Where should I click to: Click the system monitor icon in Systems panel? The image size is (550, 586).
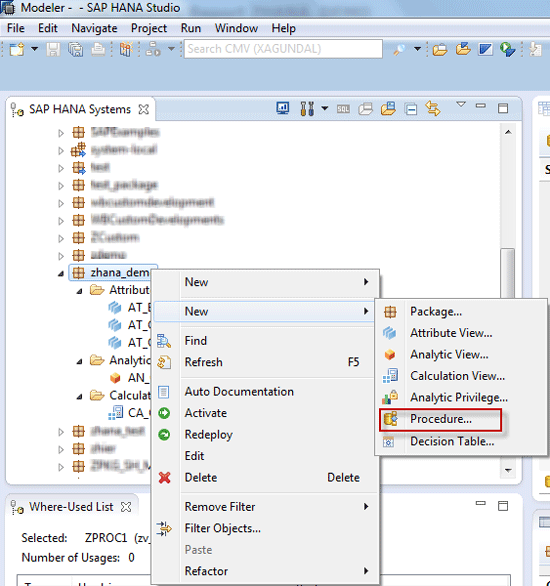(x=282, y=108)
